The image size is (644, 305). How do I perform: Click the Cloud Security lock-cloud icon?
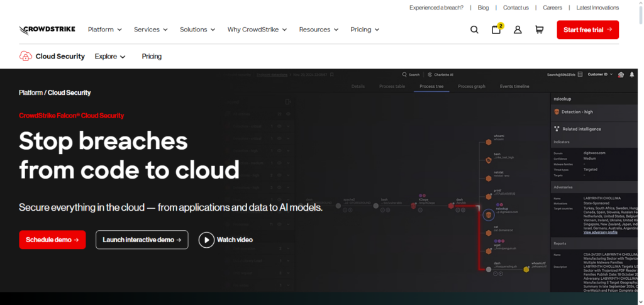25,56
